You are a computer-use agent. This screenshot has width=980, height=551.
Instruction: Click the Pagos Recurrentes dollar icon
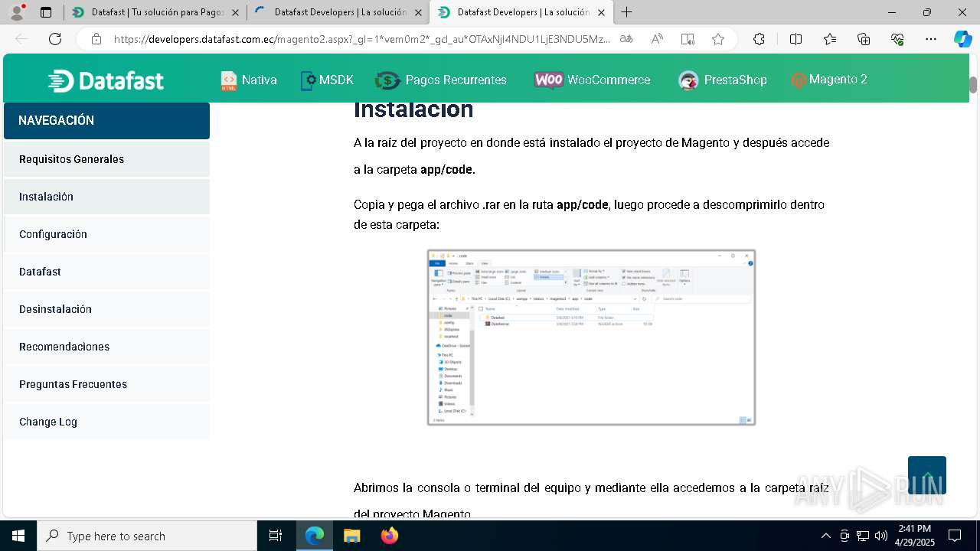pyautogui.click(x=388, y=80)
